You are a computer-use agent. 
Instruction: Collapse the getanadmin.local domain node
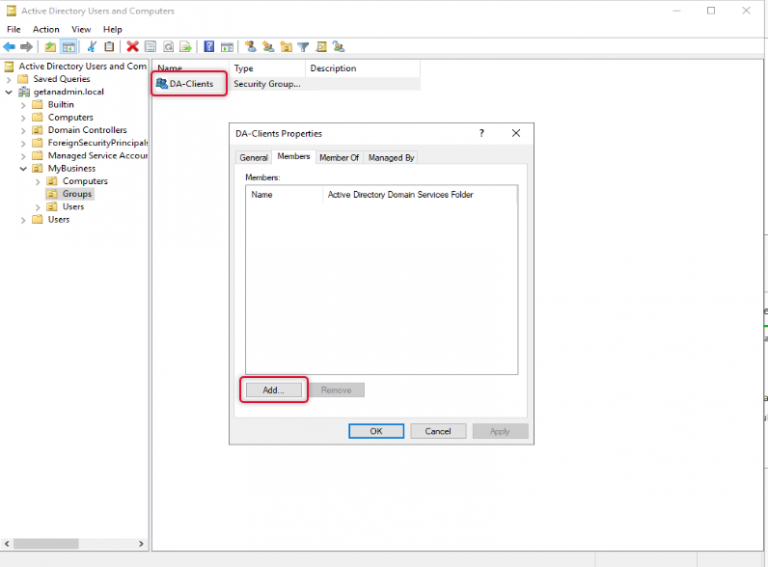[8, 92]
